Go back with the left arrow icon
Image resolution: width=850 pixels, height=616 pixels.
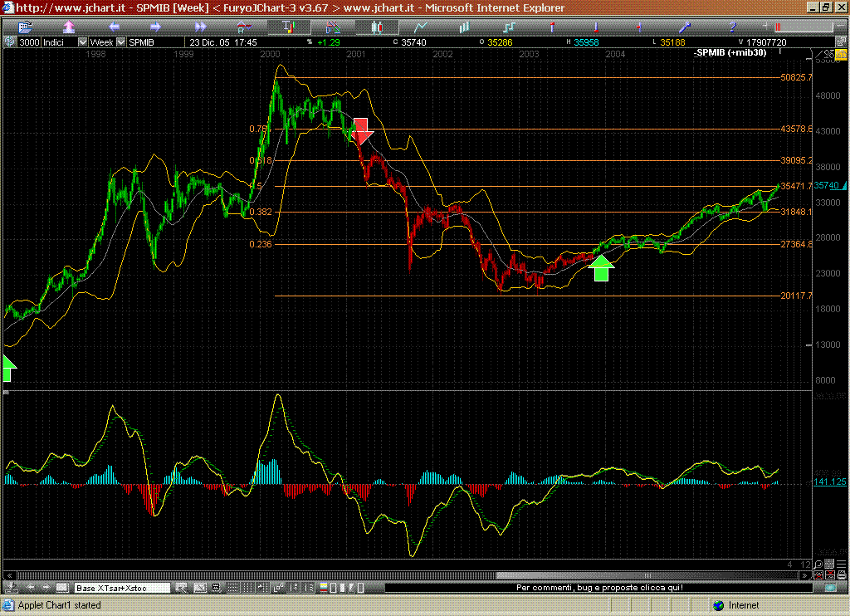pyautogui.click(x=115, y=27)
